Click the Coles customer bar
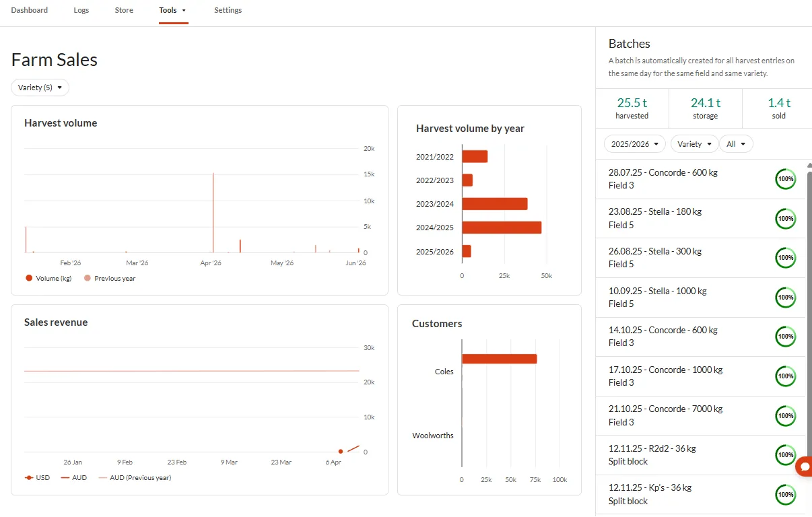The width and height of the screenshot is (812, 517). tap(499, 359)
